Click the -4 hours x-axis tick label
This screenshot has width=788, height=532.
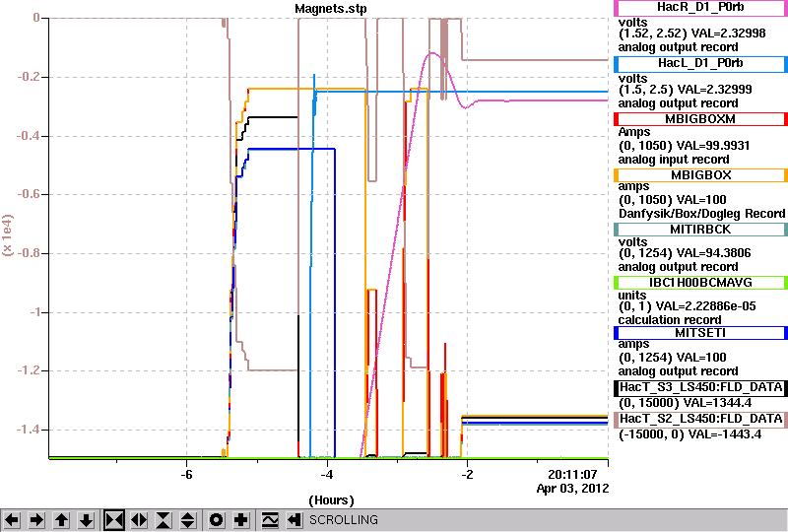tap(327, 475)
